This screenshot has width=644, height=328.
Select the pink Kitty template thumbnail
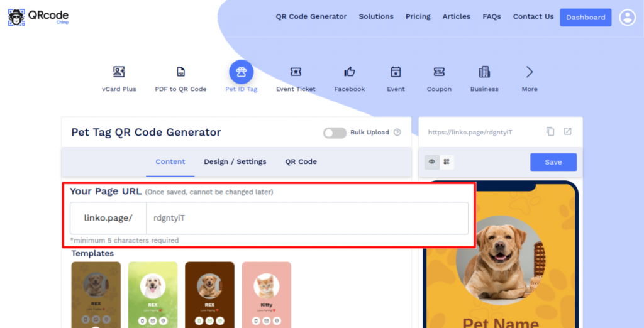[267, 295]
